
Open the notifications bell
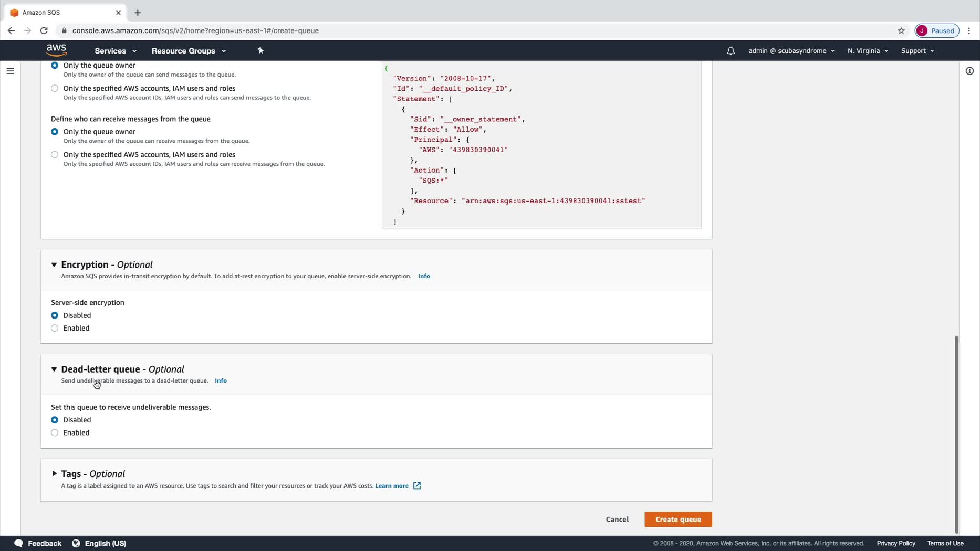pyautogui.click(x=731, y=51)
